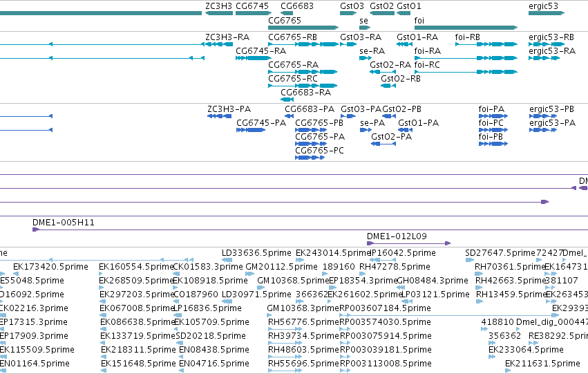
Task: Click the GH08484.3prime EST
Action: tap(401, 288)
